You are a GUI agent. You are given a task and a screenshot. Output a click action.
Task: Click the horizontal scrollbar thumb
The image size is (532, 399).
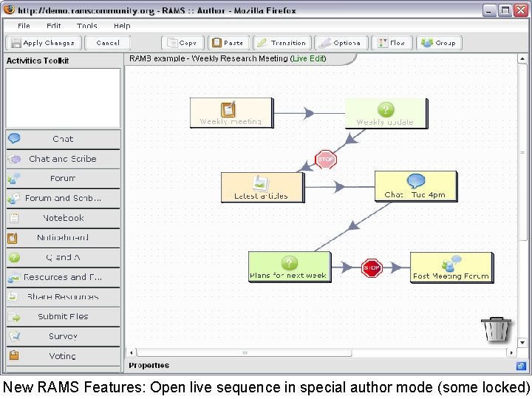click(x=244, y=352)
